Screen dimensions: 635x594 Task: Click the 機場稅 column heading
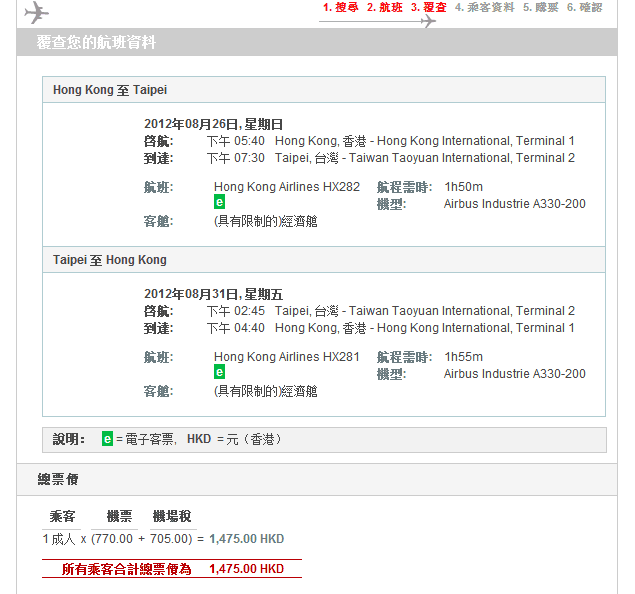point(171,516)
